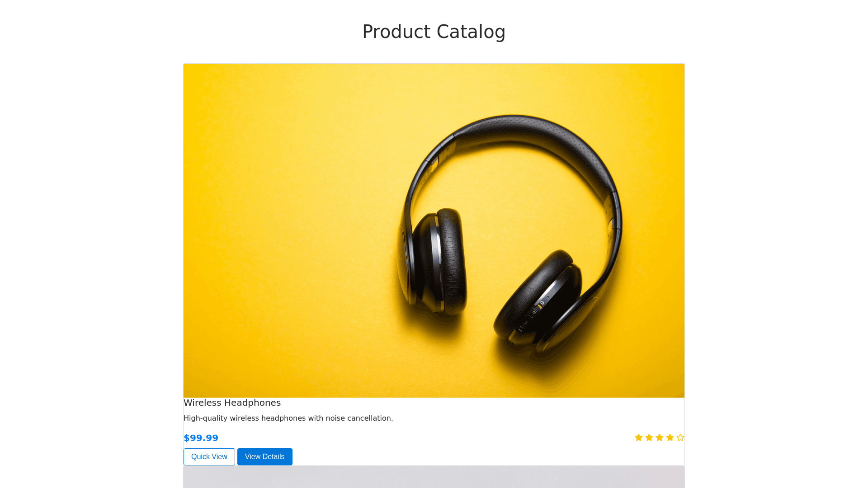Click the fourth filled rating star
This screenshot has height=488, width=868.
pyautogui.click(x=670, y=437)
